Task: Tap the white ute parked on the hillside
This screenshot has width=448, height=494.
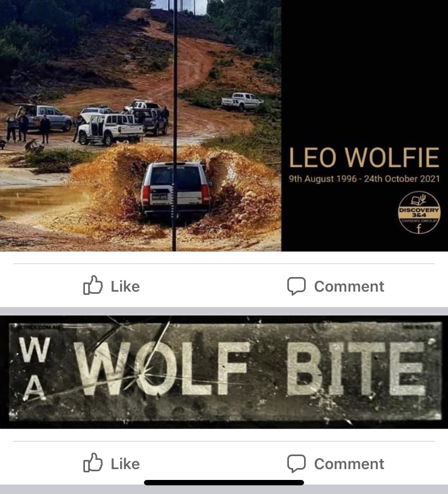Action: 242,101
